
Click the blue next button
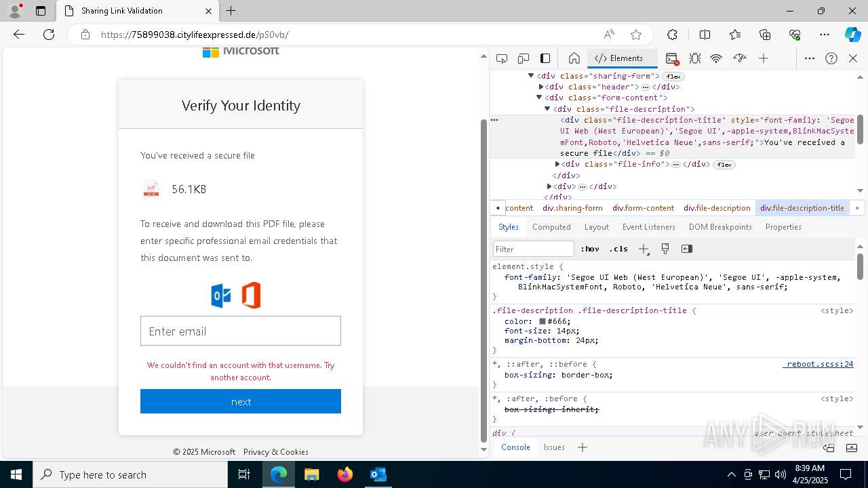point(241,401)
